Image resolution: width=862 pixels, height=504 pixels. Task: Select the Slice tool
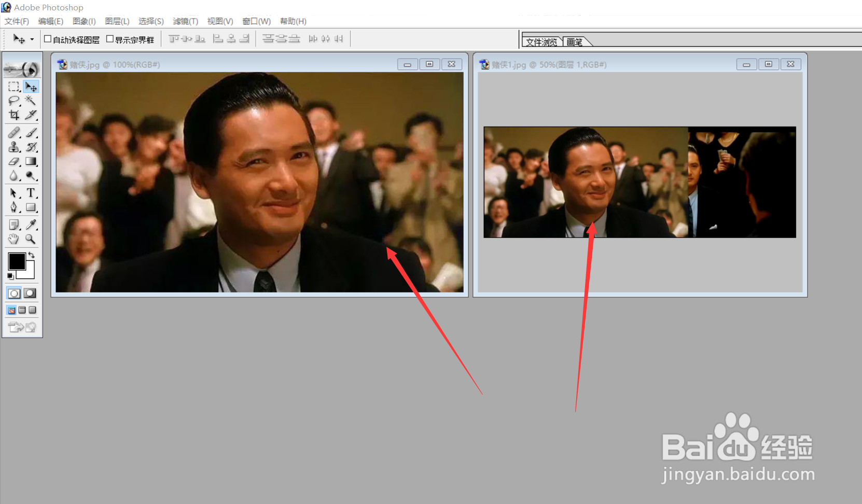(31, 115)
